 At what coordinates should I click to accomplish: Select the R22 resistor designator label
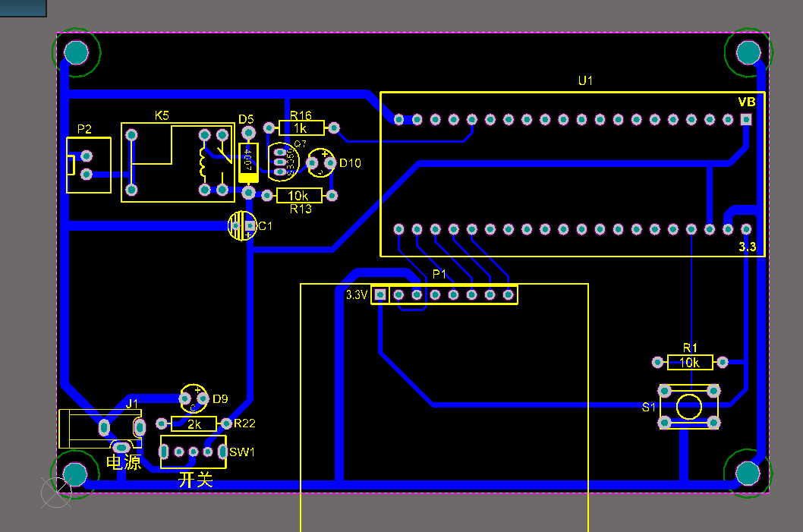(x=245, y=423)
